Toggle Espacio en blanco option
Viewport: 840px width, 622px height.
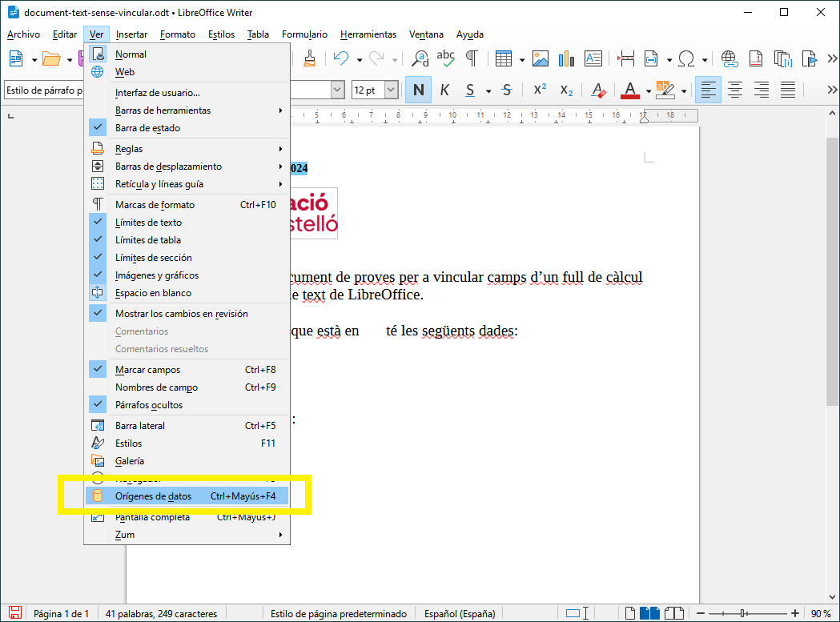[x=187, y=292]
